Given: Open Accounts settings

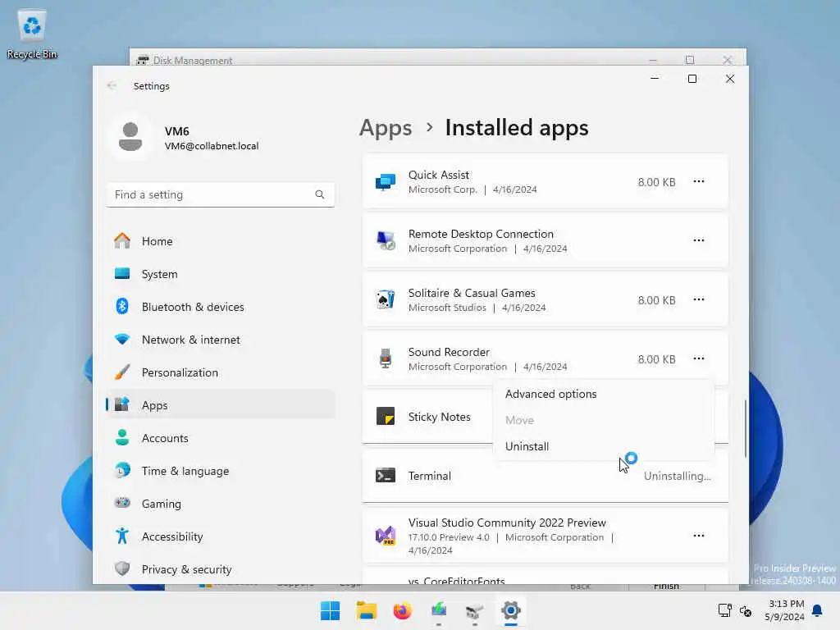Looking at the screenshot, I should (x=221, y=438).
